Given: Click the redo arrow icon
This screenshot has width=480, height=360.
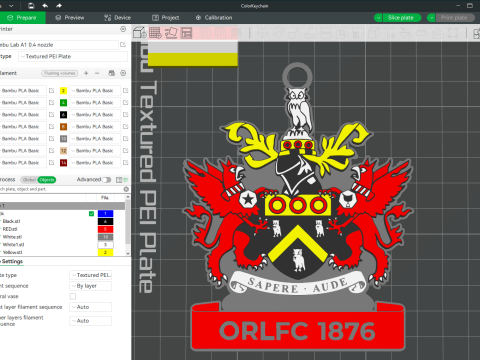Looking at the screenshot, I should point(59,6).
